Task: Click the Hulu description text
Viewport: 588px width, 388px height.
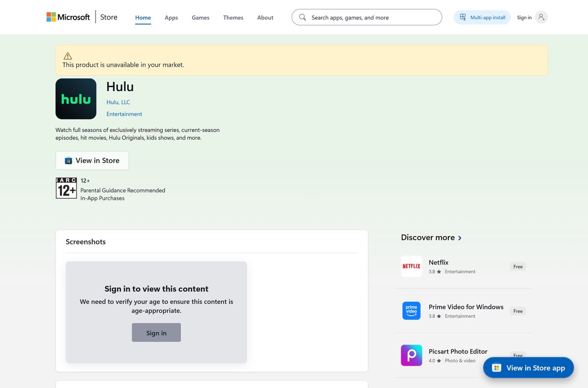Action: [x=138, y=134]
